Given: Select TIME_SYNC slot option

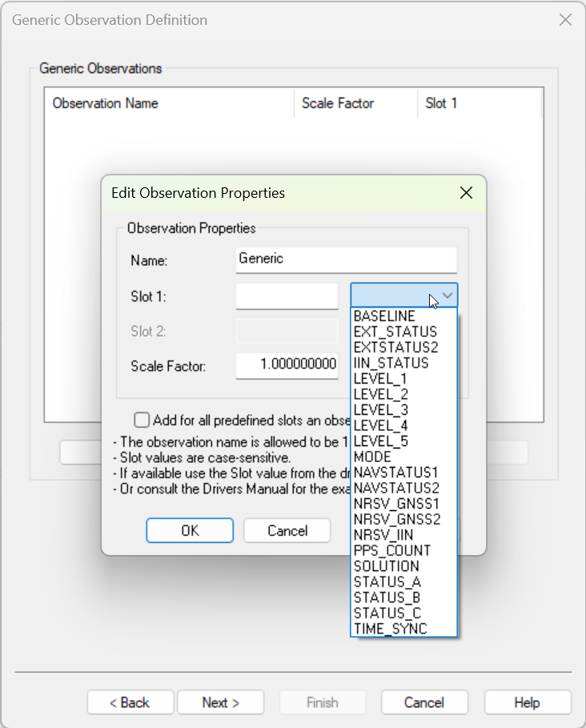Looking at the screenshot, I should (x=403, y=629).
